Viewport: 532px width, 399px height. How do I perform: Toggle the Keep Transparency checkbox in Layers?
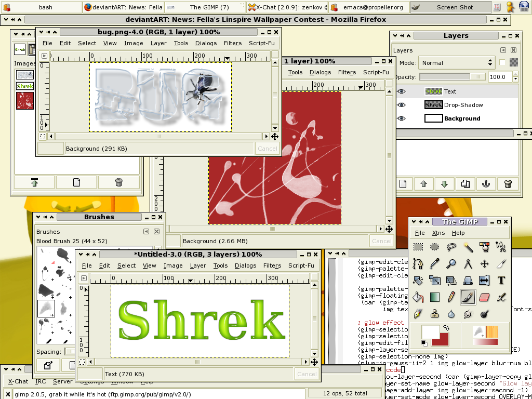pyautogui.click(x=502, y=62)
